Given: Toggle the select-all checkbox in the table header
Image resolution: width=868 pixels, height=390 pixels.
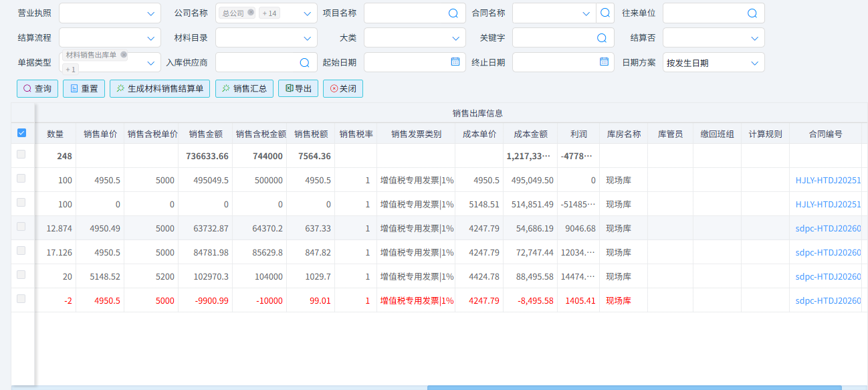Looking at the screenshot, I should [x=21, y=132].
